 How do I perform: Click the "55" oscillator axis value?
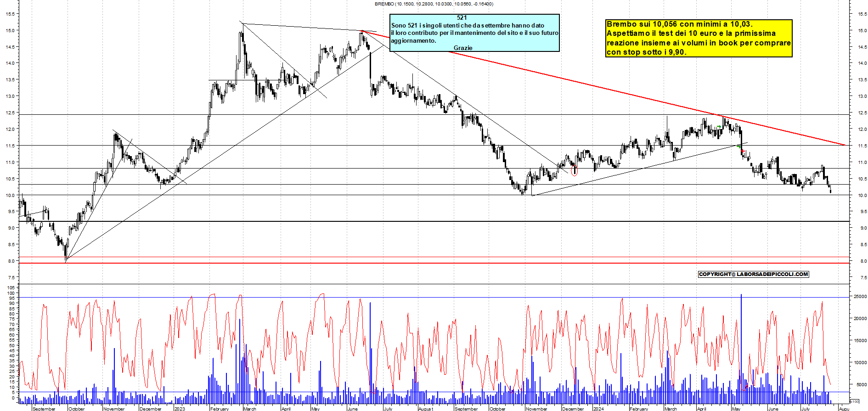pyautogui.click(x=12, y=340)
